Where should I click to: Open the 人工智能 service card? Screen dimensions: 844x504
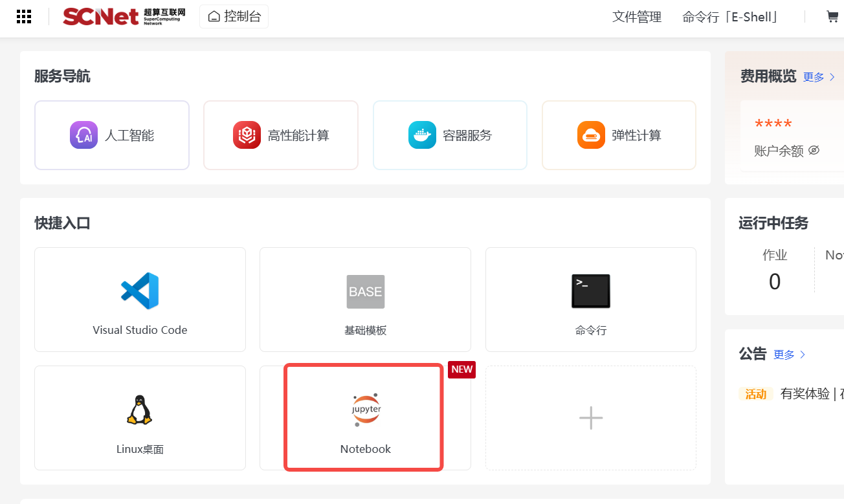click(112, 135)
